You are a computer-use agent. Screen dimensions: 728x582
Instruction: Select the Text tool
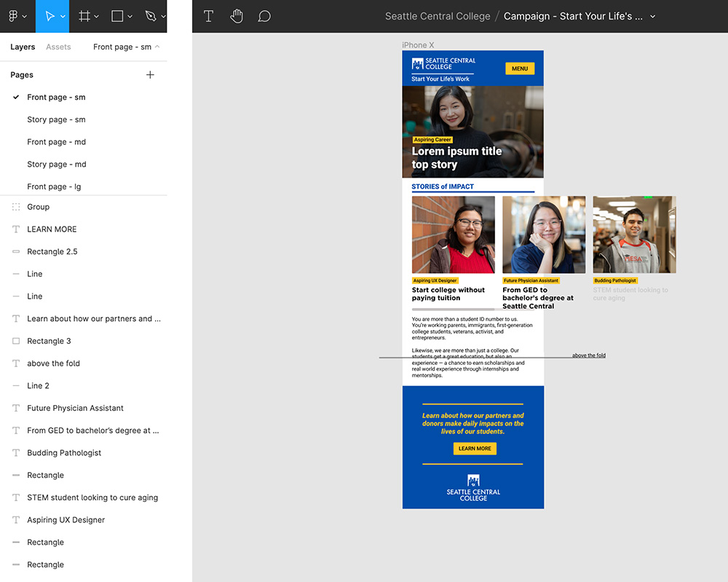tap(208, 16)
